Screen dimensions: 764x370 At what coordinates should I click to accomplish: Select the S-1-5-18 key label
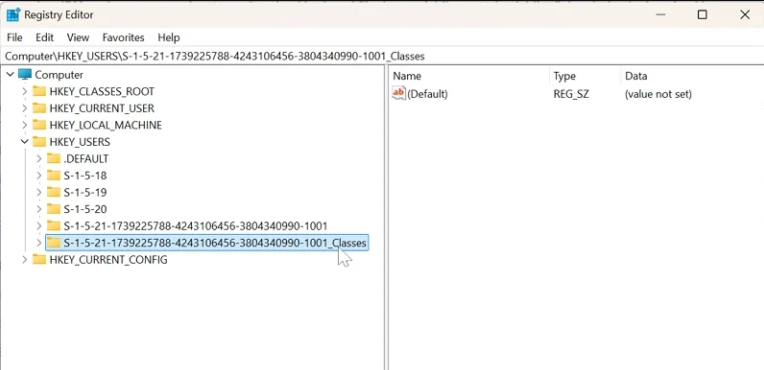coord(85,175)
